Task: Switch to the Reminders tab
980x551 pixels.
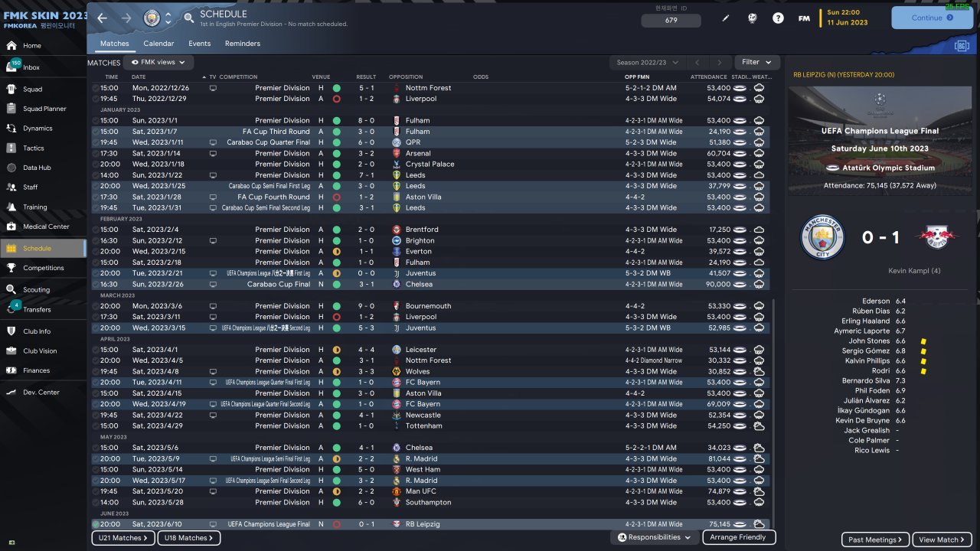Action: tap(242, 44)
